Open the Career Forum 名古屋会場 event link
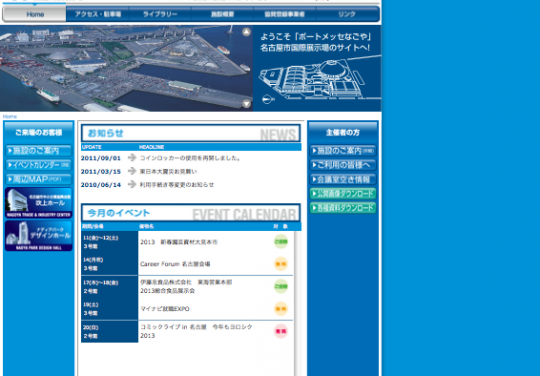 [x=175, y=264]
